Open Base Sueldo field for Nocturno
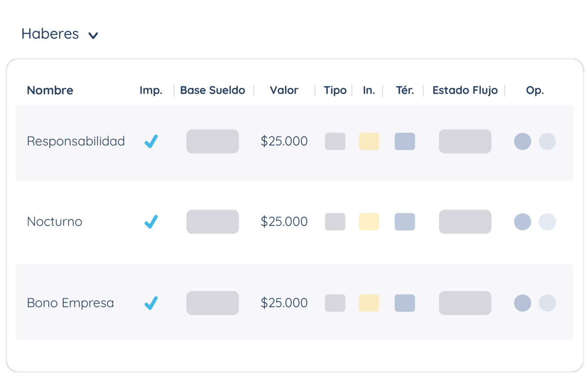This screenshot has height=388, width=588. click(x=213, y=222)
